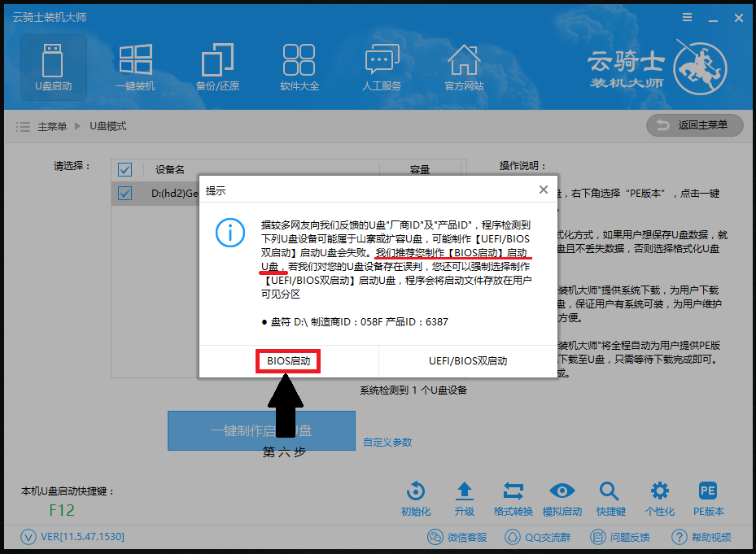756x554 pixels.
Task: Click the 容量 column header
Action: (x=420, y=170)
